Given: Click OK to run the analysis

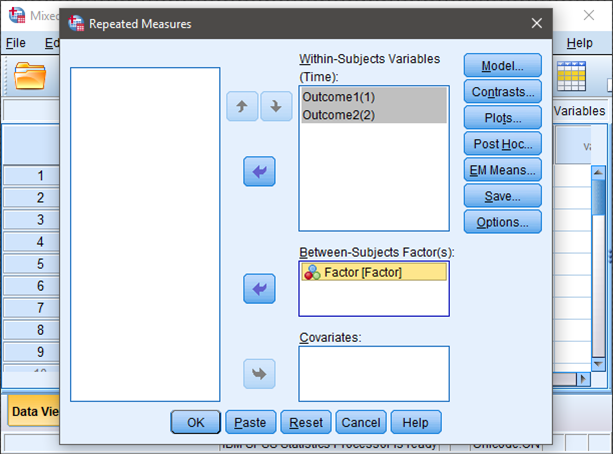Looking at the screenshot, I should [195, 422].
